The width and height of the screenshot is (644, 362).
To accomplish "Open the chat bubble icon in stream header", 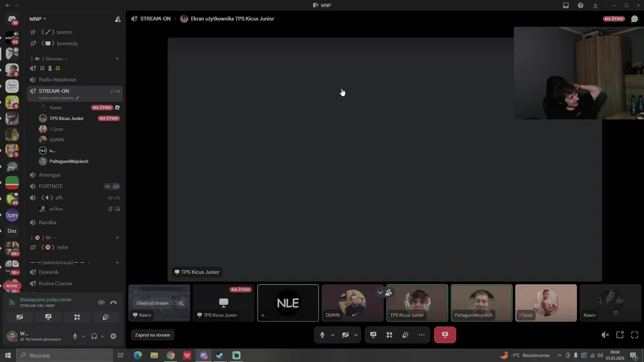I will click(x=634, y=19).
